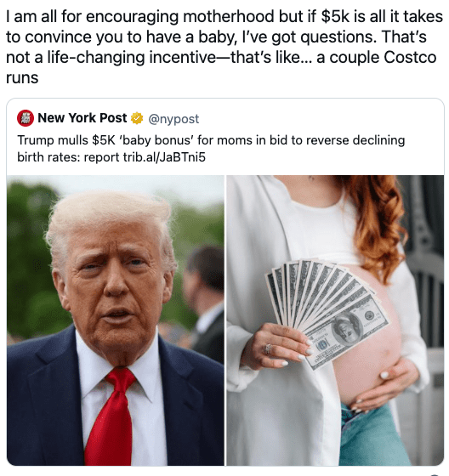
Task: Click the 'birth rates: report' text line
Action: point(68,157)
